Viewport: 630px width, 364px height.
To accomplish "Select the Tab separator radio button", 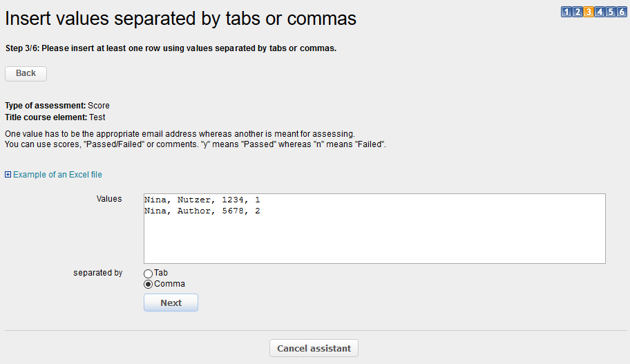I will [148, 274].
